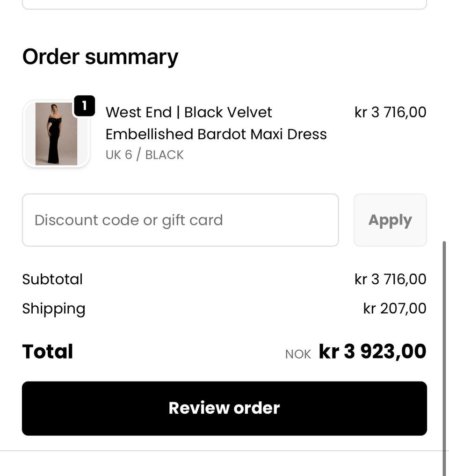449x476 pixels.
Task: Click the Discount code or gift card field
Action: [180, 220]
